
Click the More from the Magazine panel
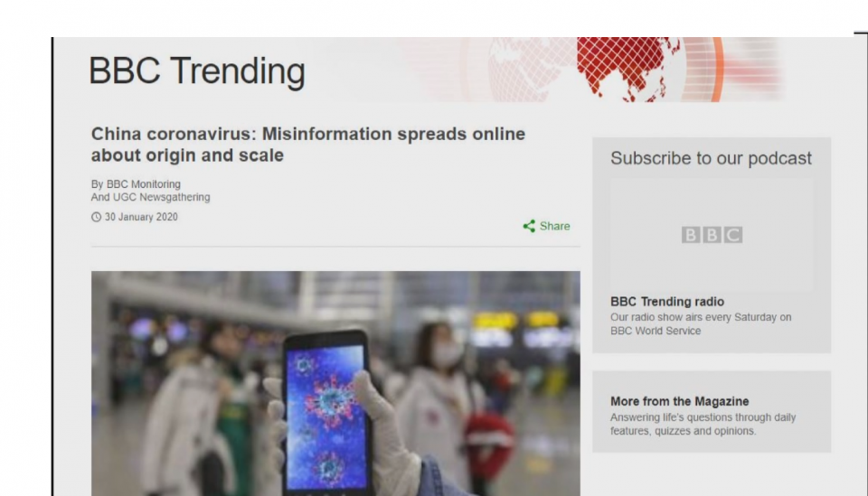pyautogui.click(x=712, y=411)
